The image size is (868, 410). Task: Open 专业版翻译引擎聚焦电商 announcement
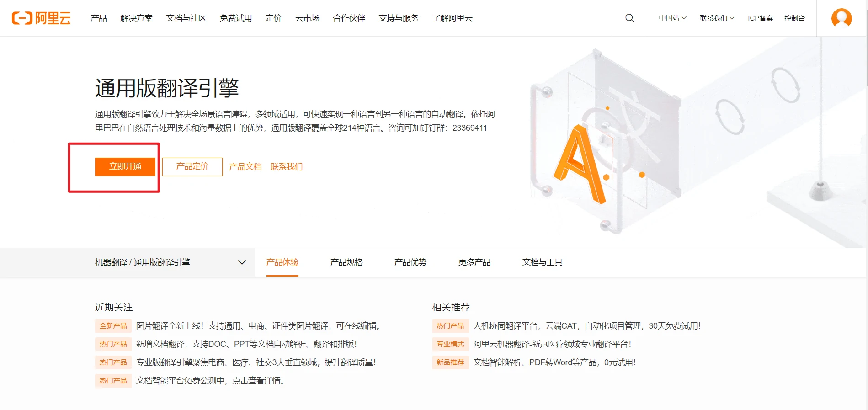256,362
